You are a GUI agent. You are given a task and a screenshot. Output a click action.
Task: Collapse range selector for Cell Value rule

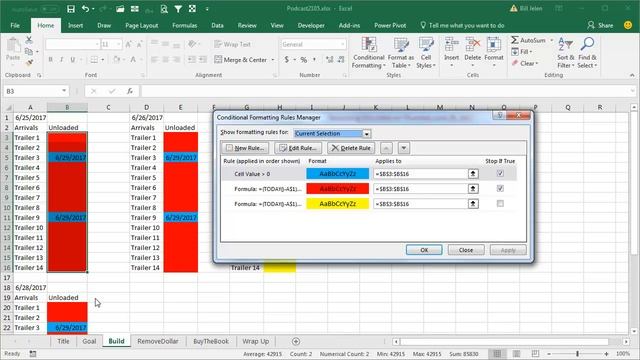473,174
